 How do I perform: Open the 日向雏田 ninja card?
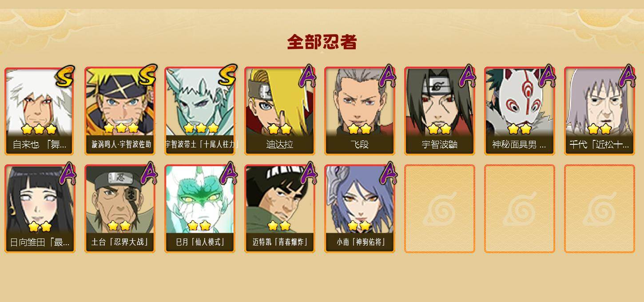[40, 209]
